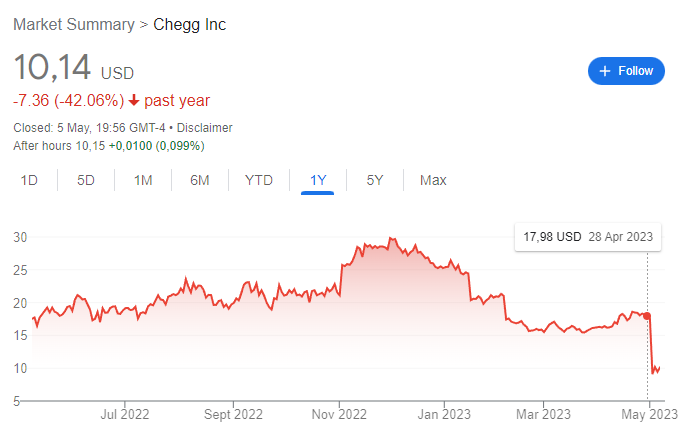
Task: Click the -7.36 (-42.06%) change text
Action: (x=68, y=101)
